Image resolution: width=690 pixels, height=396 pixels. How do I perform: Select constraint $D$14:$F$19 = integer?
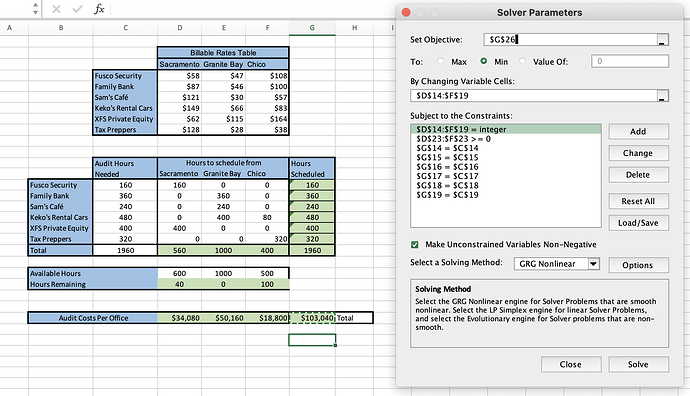coord(506,129)
